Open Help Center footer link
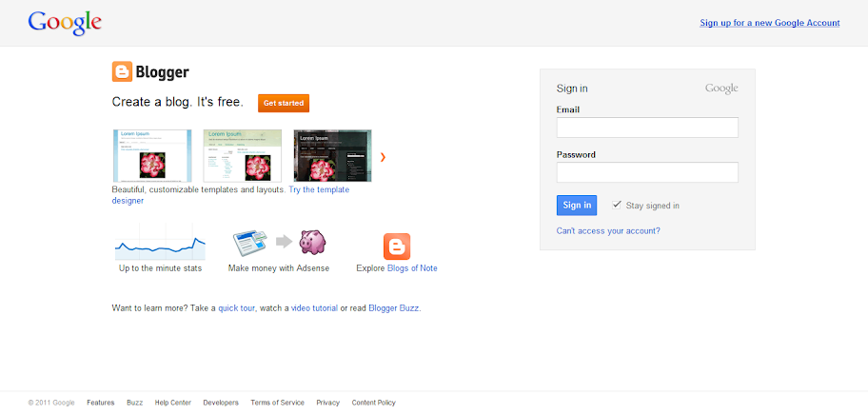The height and width of the screenshot is (414, 868). coord(172,403)
